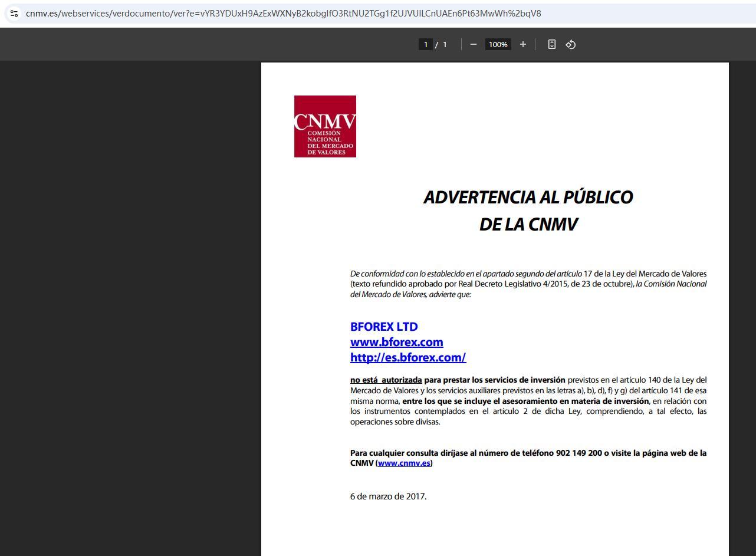Click the BFOREX LTD company name

[x=384, y=327]
